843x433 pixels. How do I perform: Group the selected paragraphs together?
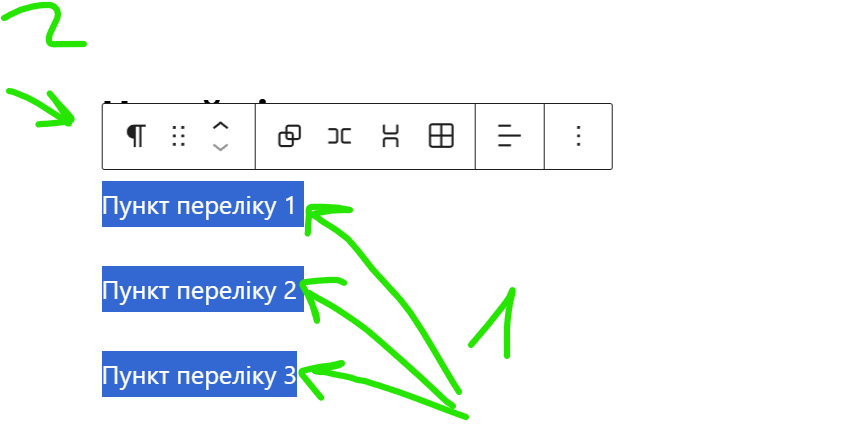[289, 136]
